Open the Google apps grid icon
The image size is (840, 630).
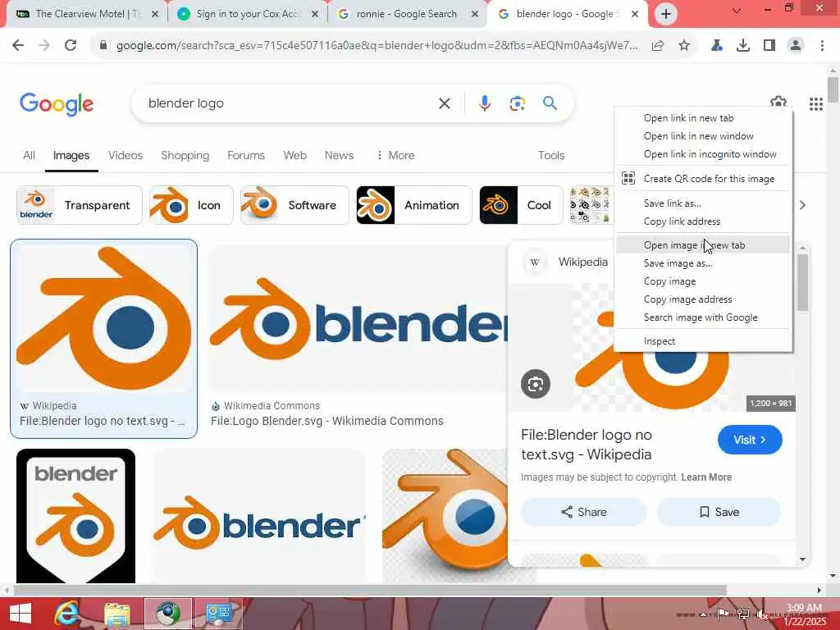816,104
